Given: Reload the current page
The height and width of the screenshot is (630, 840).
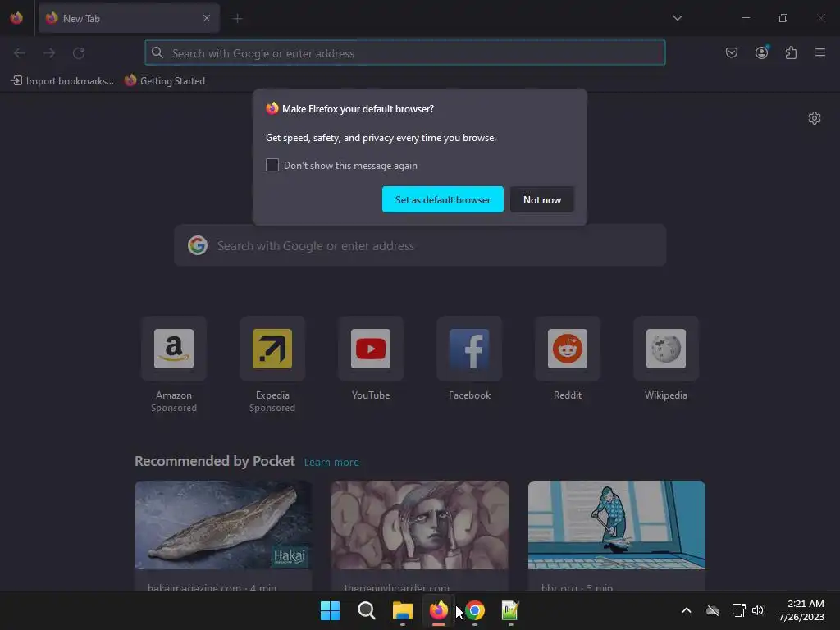Looking at the screenshot, I should (79, 53).
